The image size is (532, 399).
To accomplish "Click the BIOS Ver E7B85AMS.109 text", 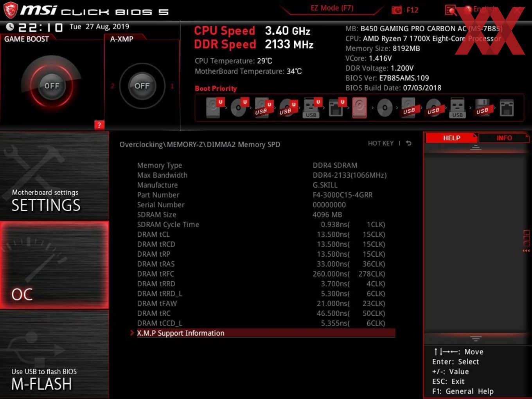I will (387, 78).
